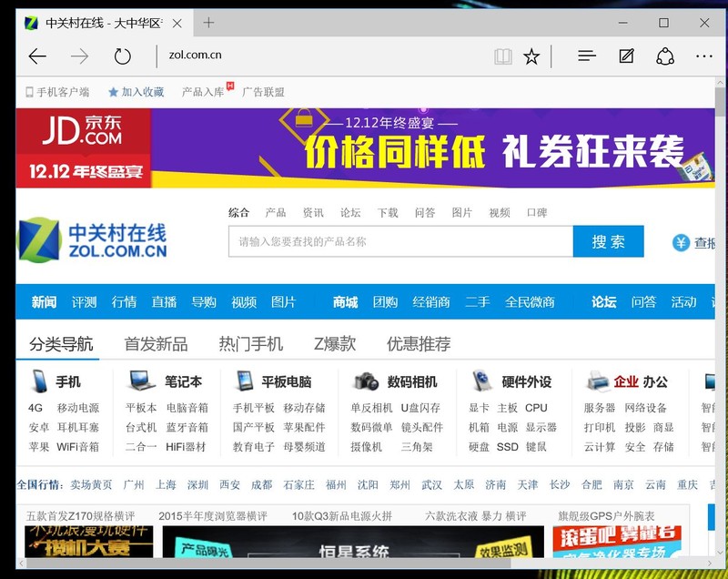Viewport: 728px width, 579px height.
Task: Click the 石家庄 city market link
Action: [x=299, y=484]
